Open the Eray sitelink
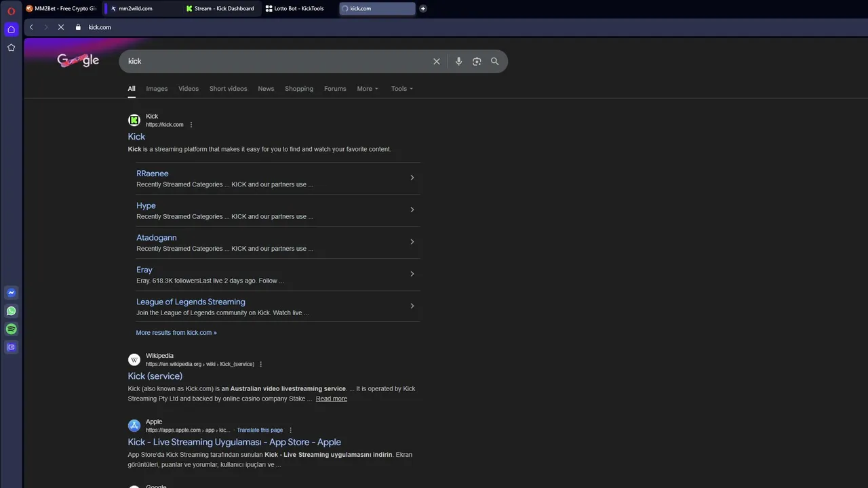This screenshot has width=868, height=488. coord(144,270)
